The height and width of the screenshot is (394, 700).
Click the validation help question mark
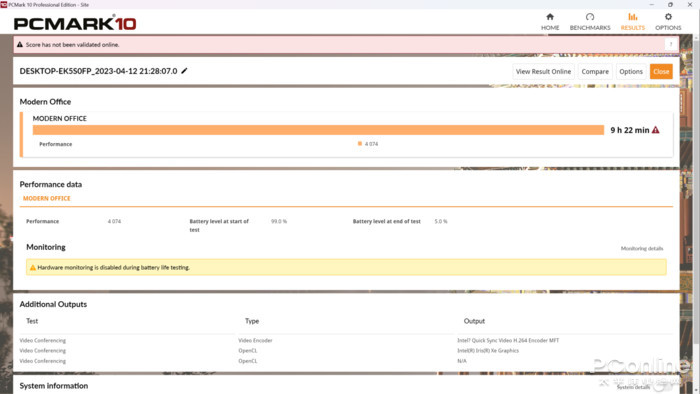[671, 44]
